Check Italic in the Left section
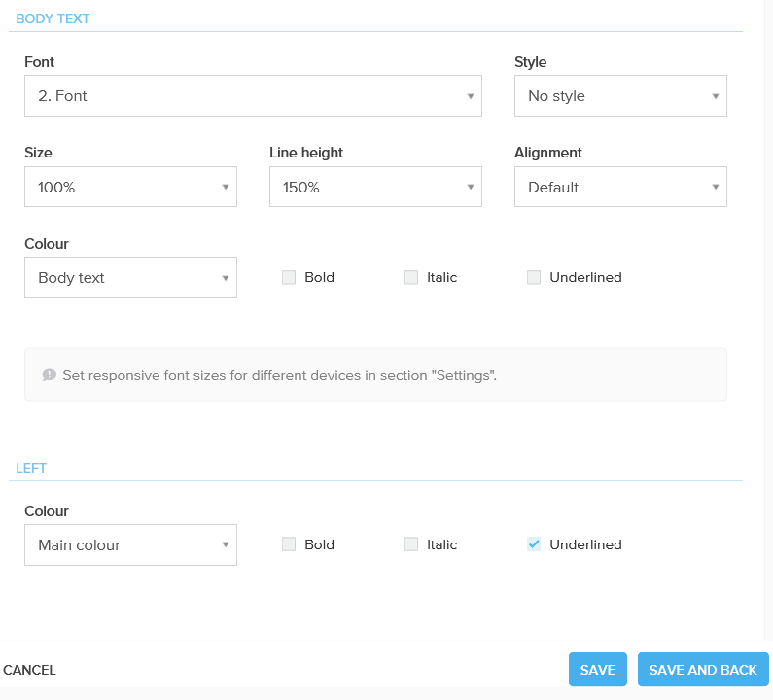773x700 pixels. pyautogui.click(x=411, y=544)
